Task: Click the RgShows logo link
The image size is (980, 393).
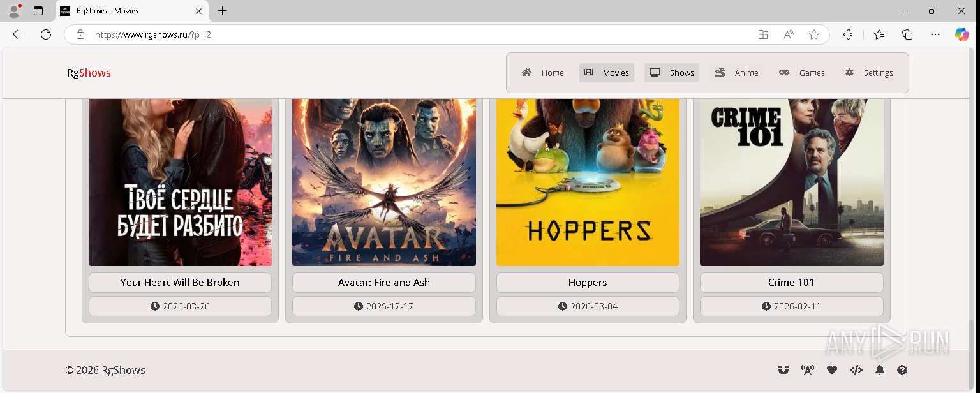Action: pyautogui.click(x=89, y=73)
